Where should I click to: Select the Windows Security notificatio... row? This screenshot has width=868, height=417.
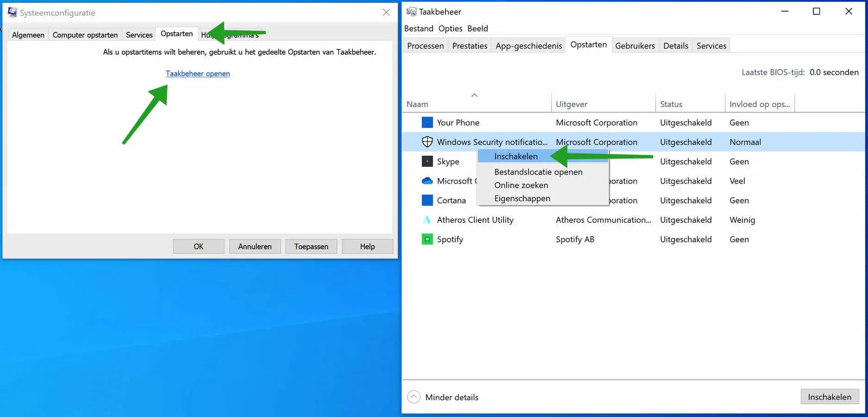pos(633,142)
